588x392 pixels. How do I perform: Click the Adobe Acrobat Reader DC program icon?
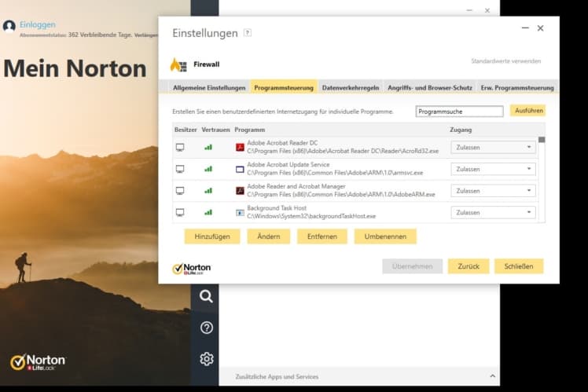click(x=240, y=147)
